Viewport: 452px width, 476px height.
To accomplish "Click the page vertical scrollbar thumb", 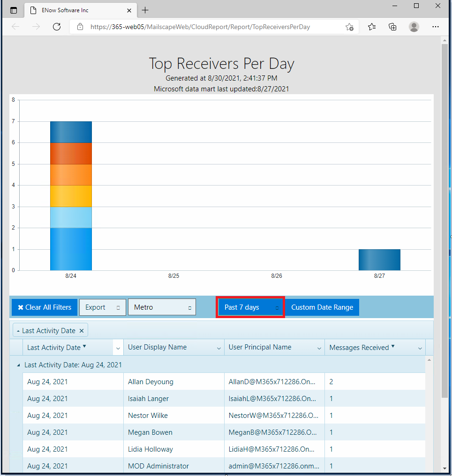I will 444,221.
